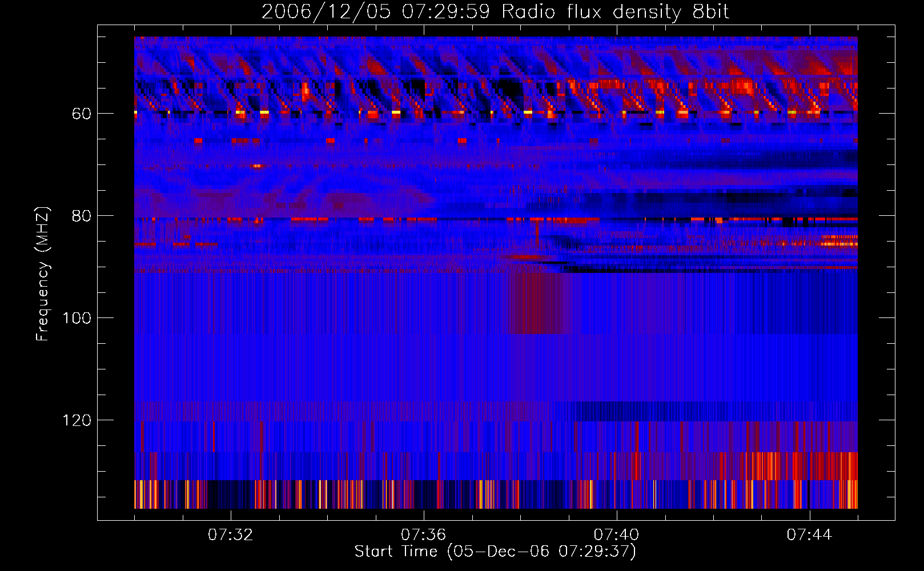The image size is (924, 571).
Task: Click the "Frequency (MHZ)" axis label
Action: point(43,274)
